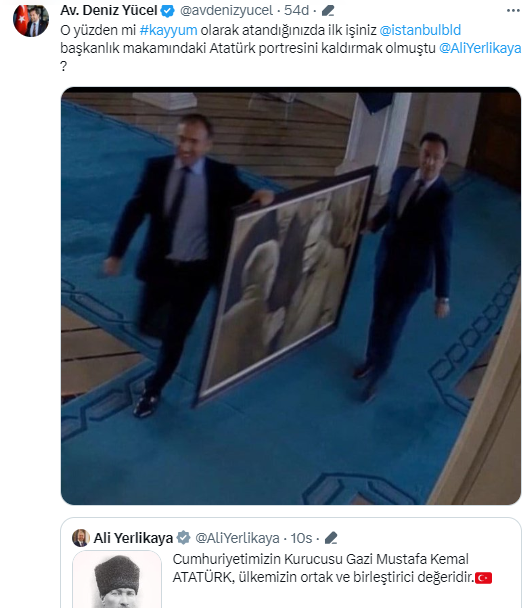
Task: Click Av. Deniz Yücel's profile avatar
Action: click(x=31, y=19)
